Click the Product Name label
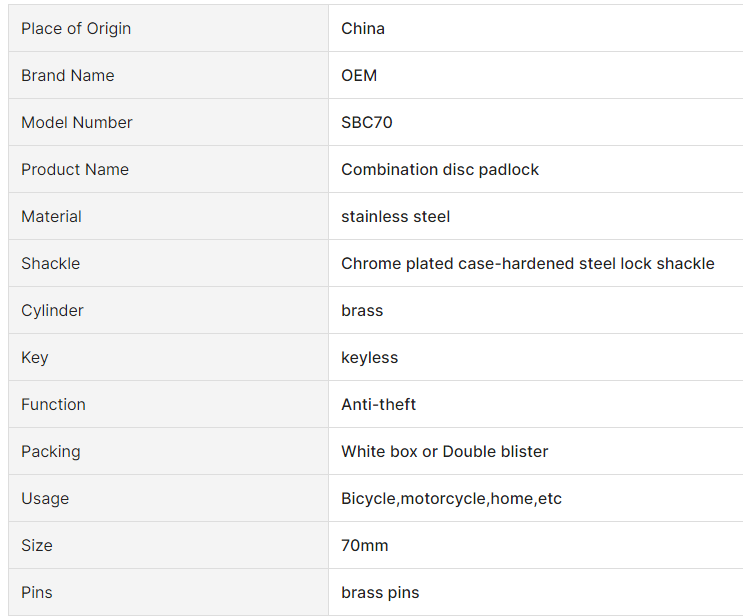743x616 pixels. (75, 169)
